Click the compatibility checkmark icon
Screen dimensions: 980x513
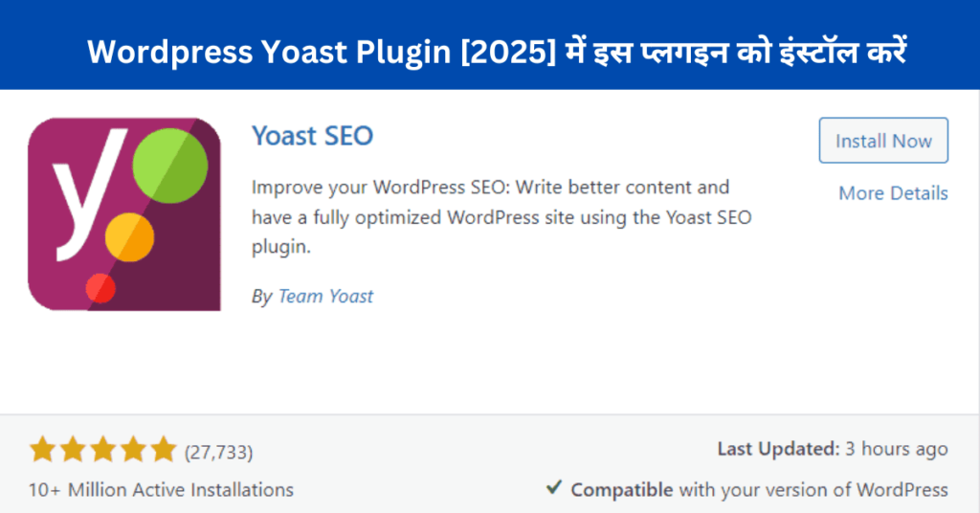pos(553,488)
